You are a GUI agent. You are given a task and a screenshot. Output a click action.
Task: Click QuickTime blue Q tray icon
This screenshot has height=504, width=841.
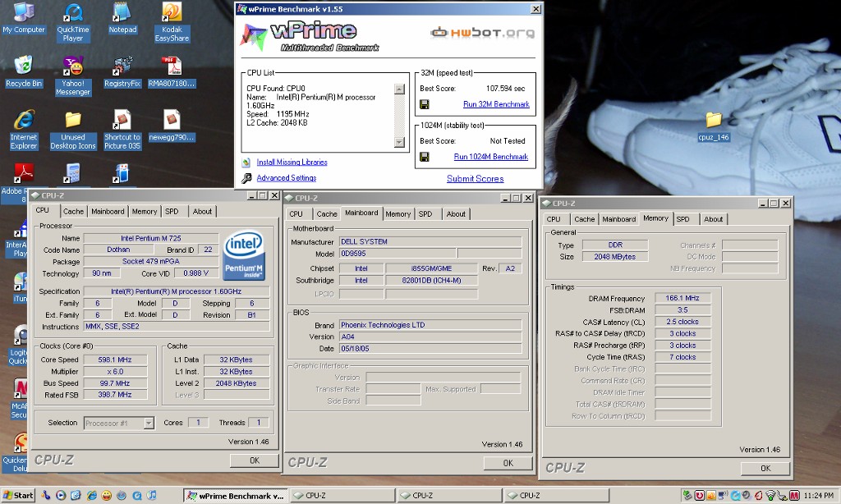pyautogui.click(x=736, y=496)
